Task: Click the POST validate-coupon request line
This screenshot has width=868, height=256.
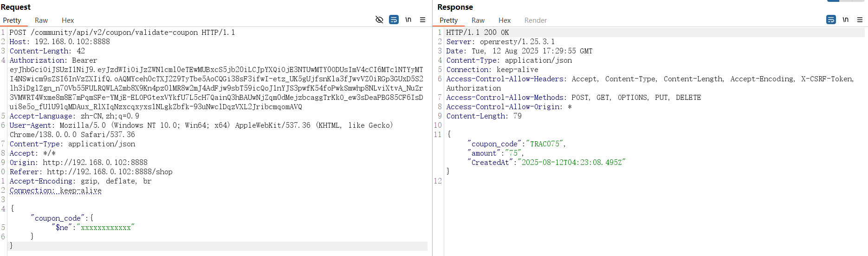Action: pos(122,33)
